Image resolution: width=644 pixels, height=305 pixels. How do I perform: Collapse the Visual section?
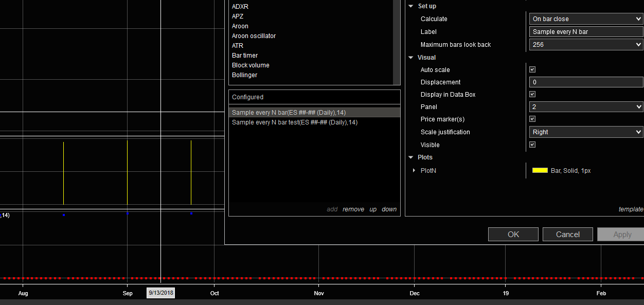[411, 58]
